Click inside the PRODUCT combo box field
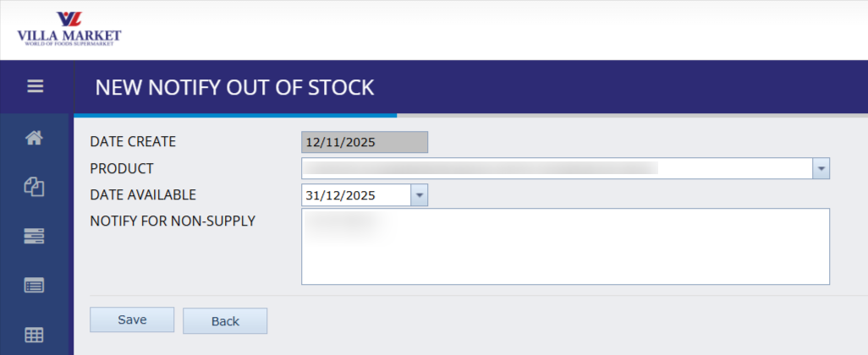The image size is (868, 355). pos(557,169)
